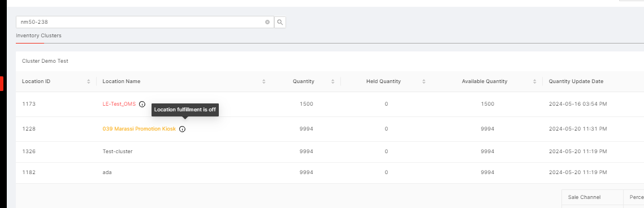This screenshot has height=208, width=644.
Task: Click info icon beside 039 Marassi Promotion Kiosk
Action: point(183,129)
